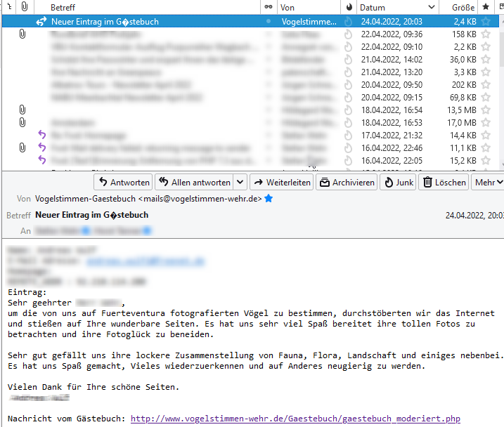Click the star on the 16.04.2022, 22:05 row
Viewport: 504px width, 427px height.
pyautogui.click(x=486, y=160)
